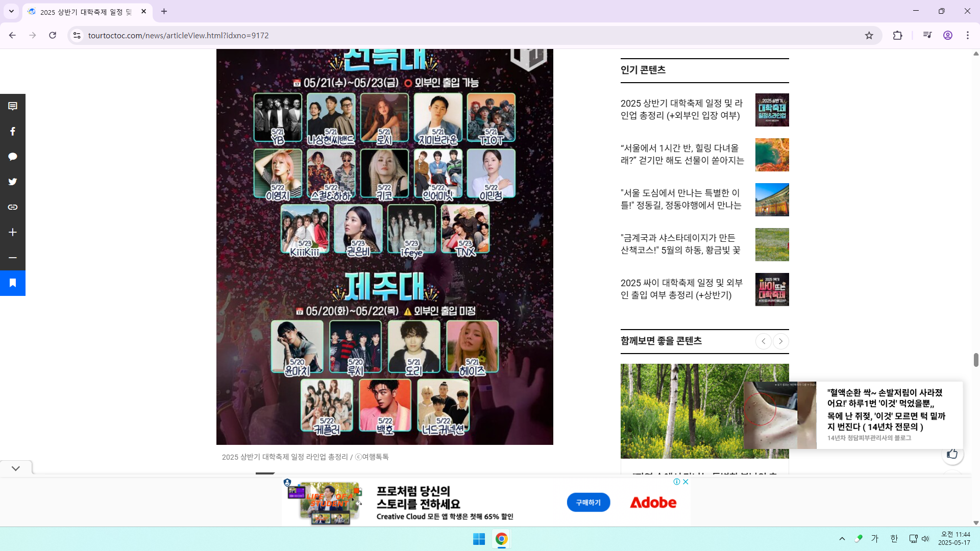
Task: Select the 2025 상반기 대학축제 browser tab
Action: (x=86, y=12)
